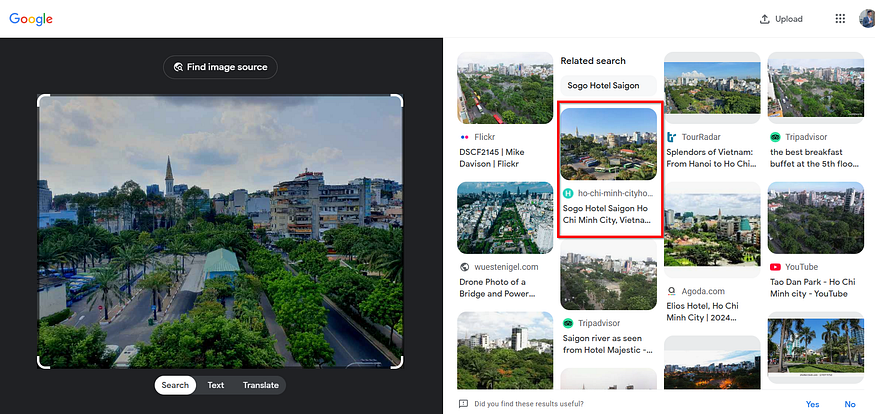
Task: Click the Google logo
Action: (31, 19)
